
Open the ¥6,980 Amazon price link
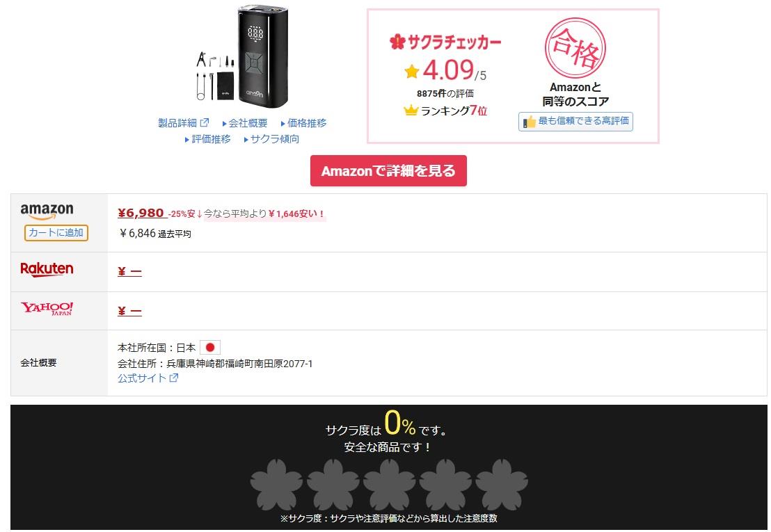pyautogui.click(x=140, y=213)
